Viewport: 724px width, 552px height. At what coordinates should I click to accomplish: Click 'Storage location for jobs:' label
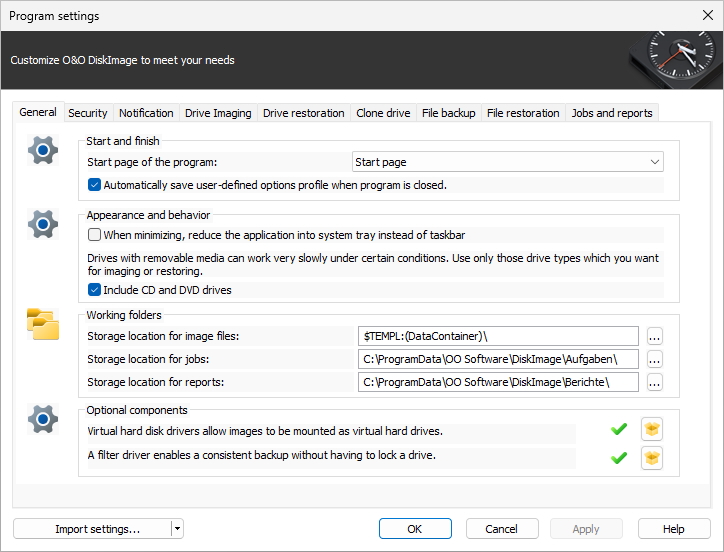coord(148,359)
